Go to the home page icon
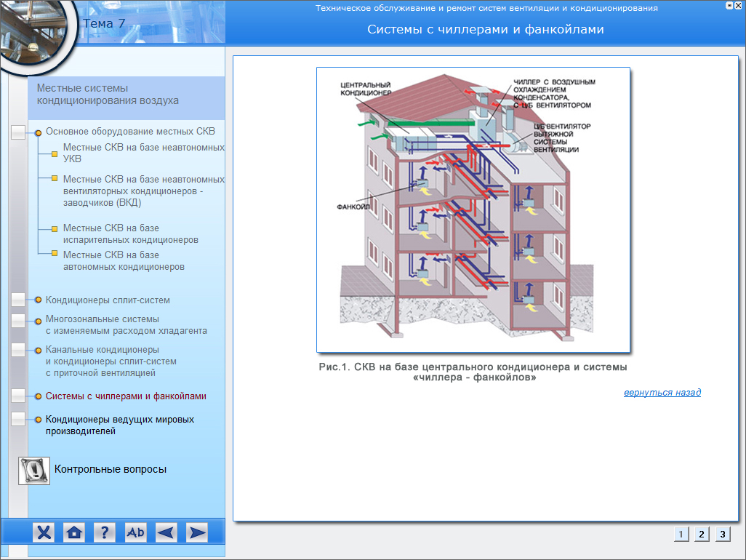The height and width of the screenshot is (560, 746). [x=74, y=532]
